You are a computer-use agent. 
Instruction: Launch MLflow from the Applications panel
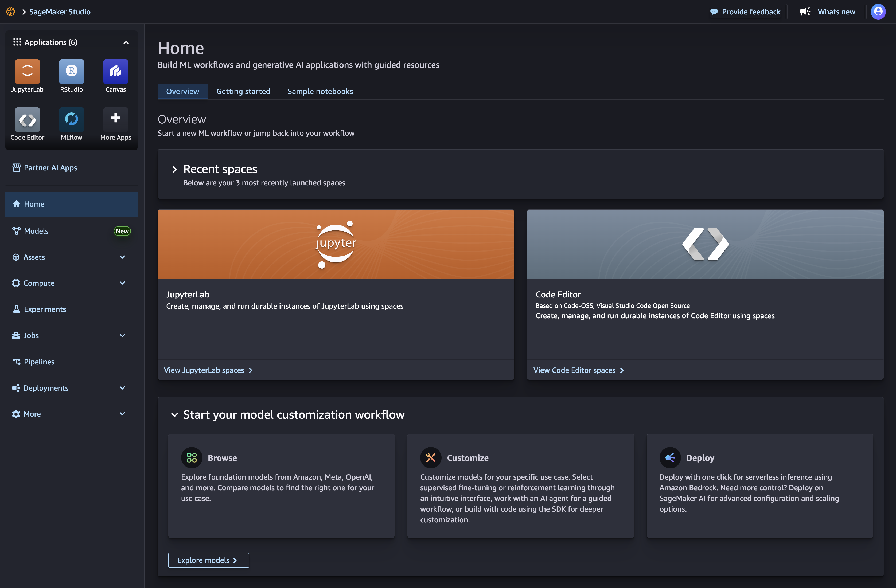[71, 120]
